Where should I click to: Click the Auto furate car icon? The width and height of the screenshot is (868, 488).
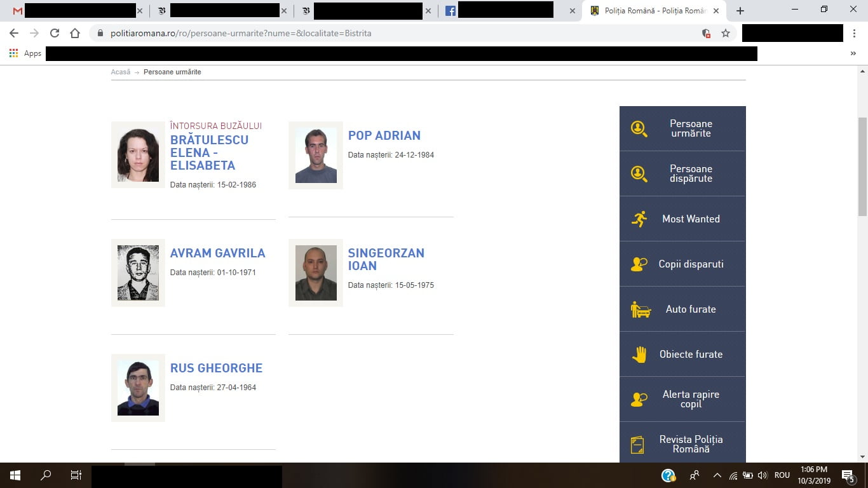click(641, 309)
